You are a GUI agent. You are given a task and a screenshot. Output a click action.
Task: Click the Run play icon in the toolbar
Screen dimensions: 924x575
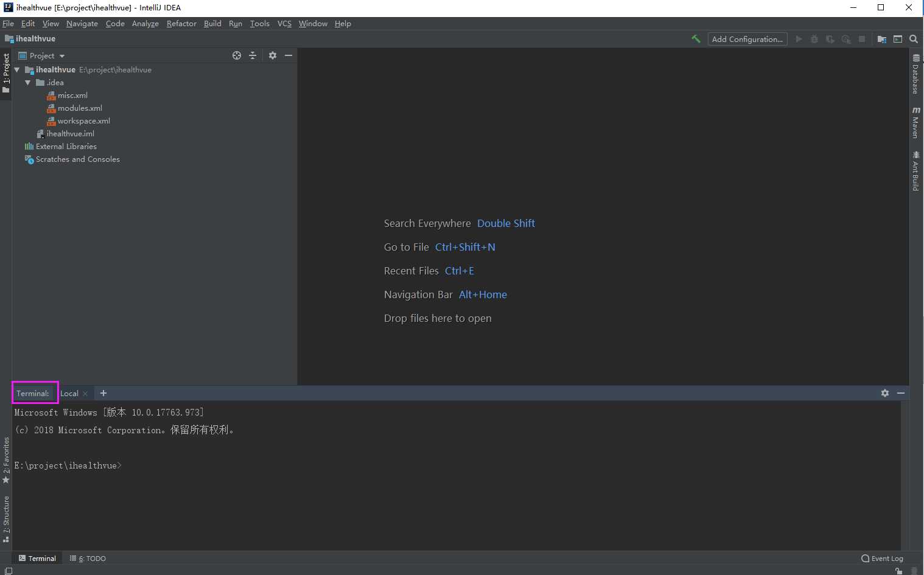pyautogui.click(x=799, y=39)
